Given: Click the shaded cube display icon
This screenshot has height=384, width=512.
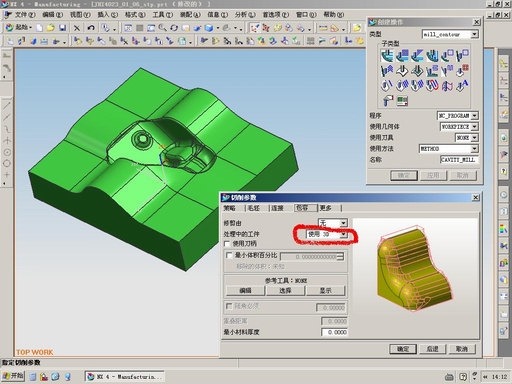Looking at the screenshot, I should coord(209,28).
